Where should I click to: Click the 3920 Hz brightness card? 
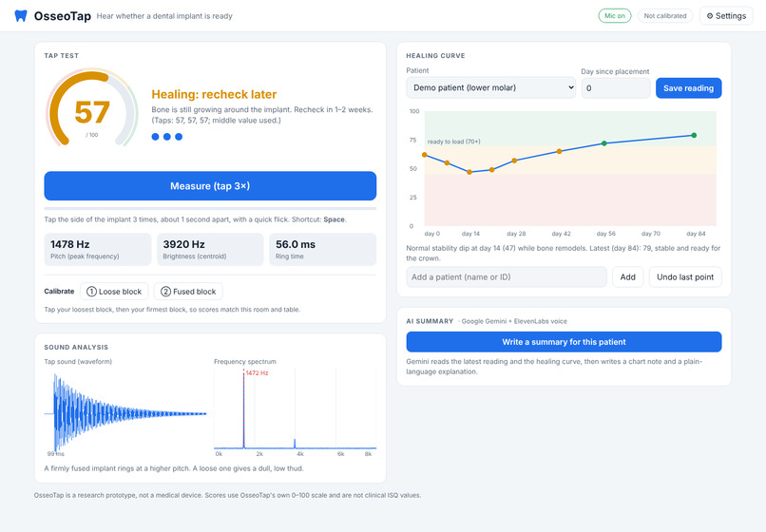click(x=210, y=249)
